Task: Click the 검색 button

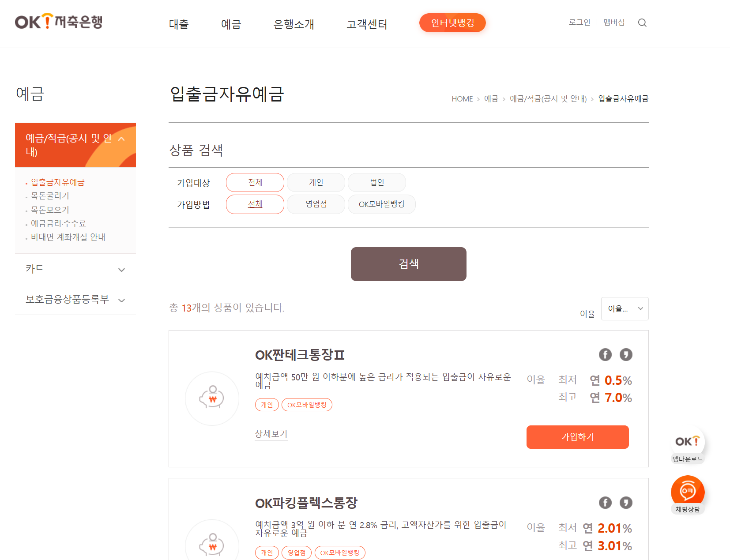Action: pos(409,264)
